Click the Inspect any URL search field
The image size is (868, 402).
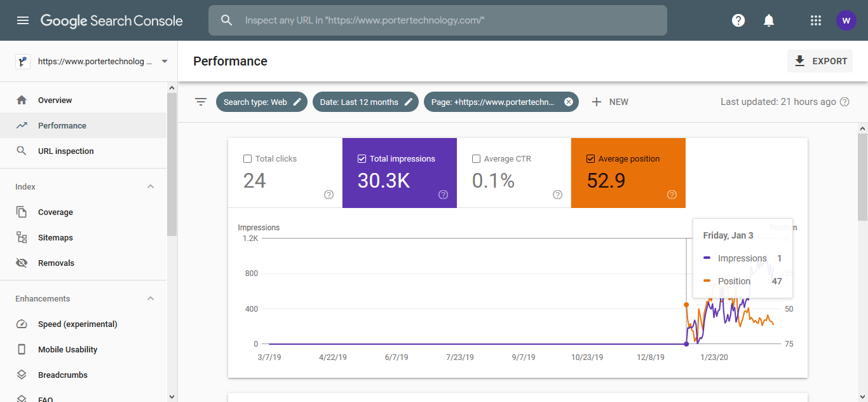pyautogui.click(x=438, y=20)
